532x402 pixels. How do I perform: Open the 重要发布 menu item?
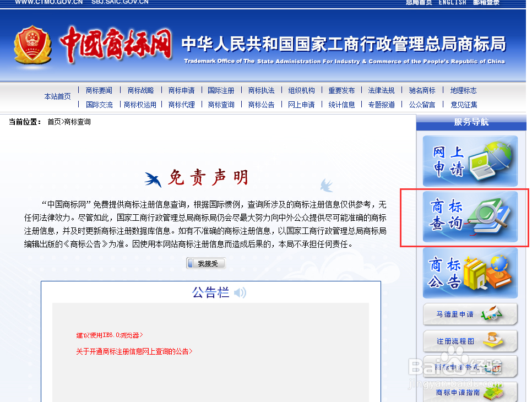[x=341, y=90]
